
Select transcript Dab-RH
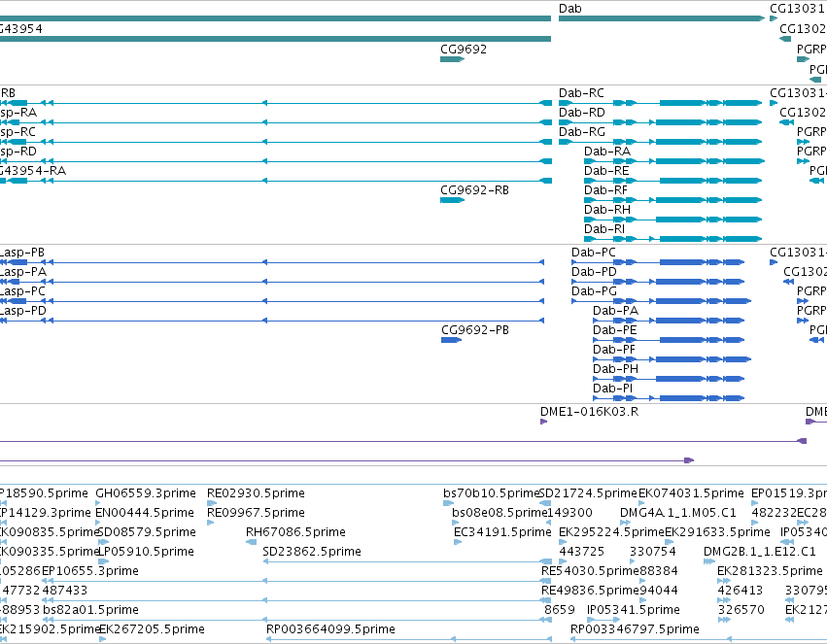607,210
